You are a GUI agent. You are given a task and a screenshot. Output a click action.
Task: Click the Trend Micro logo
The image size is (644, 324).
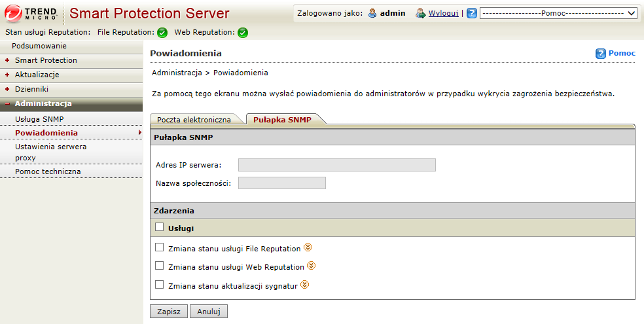[31, 13]
